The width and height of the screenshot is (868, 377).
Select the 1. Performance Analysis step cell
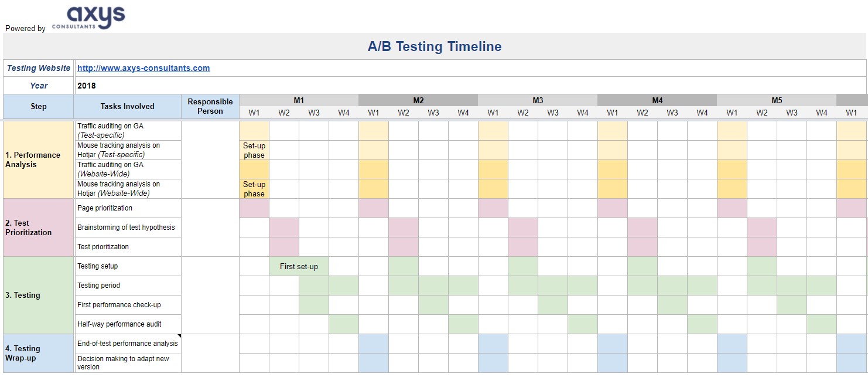39,159
